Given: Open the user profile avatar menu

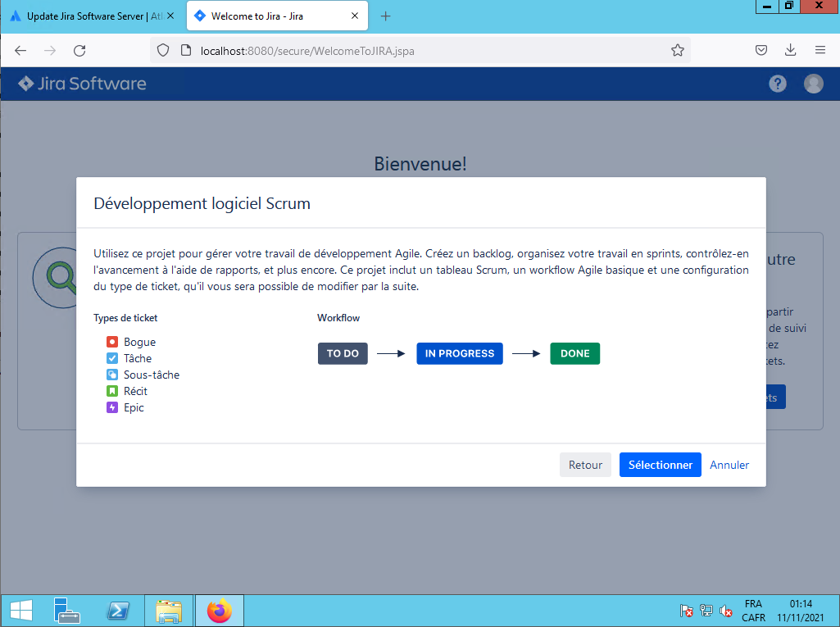Looking at the screenshot, I should (813, 84).
